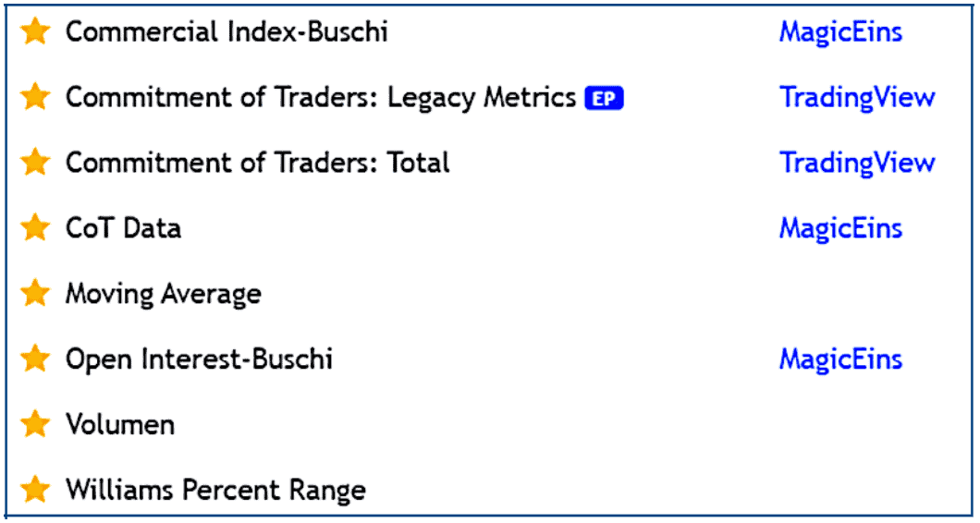Click the Open Interest-Buschi star icon
The image size is (980, 523).
35,359
